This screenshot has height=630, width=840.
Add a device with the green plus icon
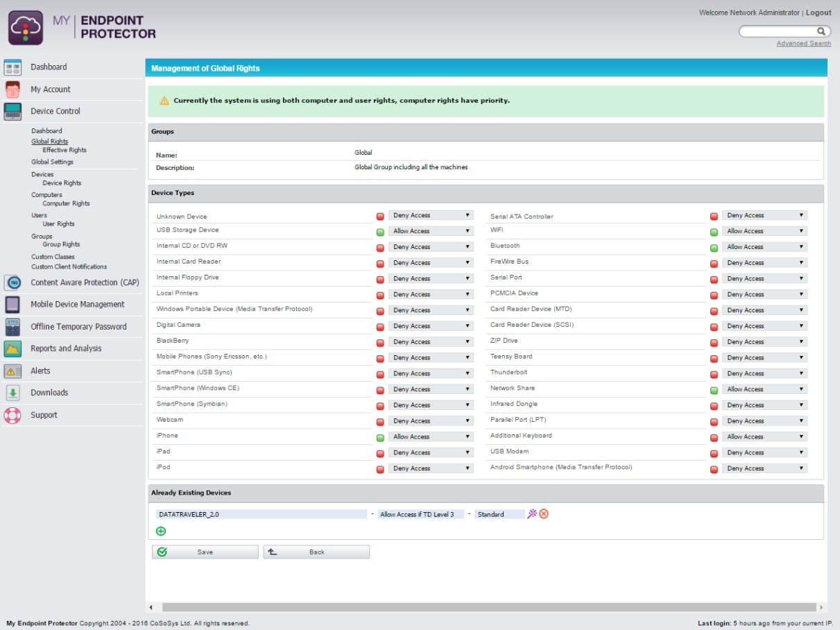161,531
